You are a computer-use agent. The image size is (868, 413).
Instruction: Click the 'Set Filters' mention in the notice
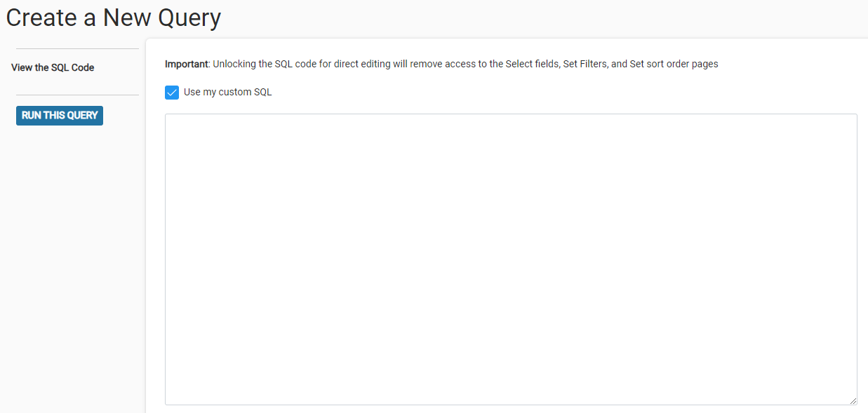[585, 64]
